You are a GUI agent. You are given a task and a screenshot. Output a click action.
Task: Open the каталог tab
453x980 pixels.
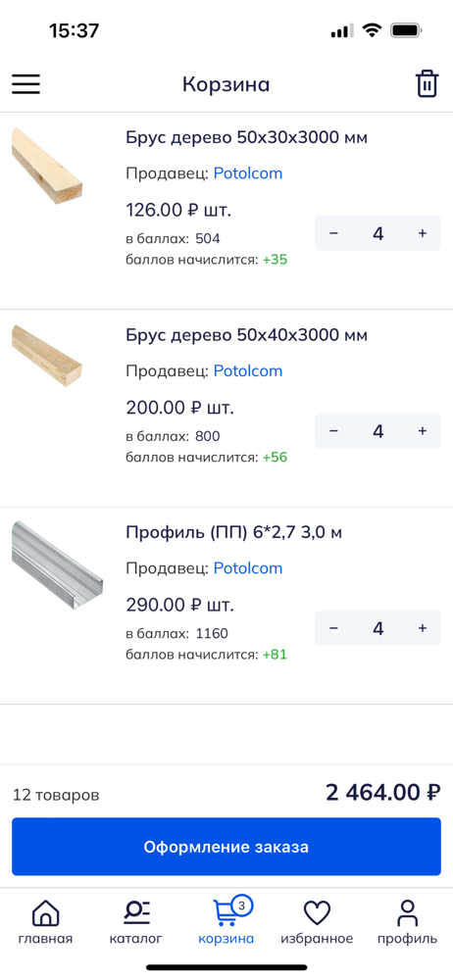pos(135,921)
